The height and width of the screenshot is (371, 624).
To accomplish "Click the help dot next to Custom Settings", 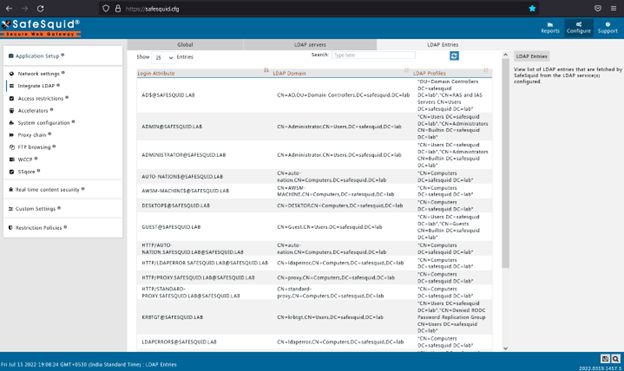I will [59, 208].
